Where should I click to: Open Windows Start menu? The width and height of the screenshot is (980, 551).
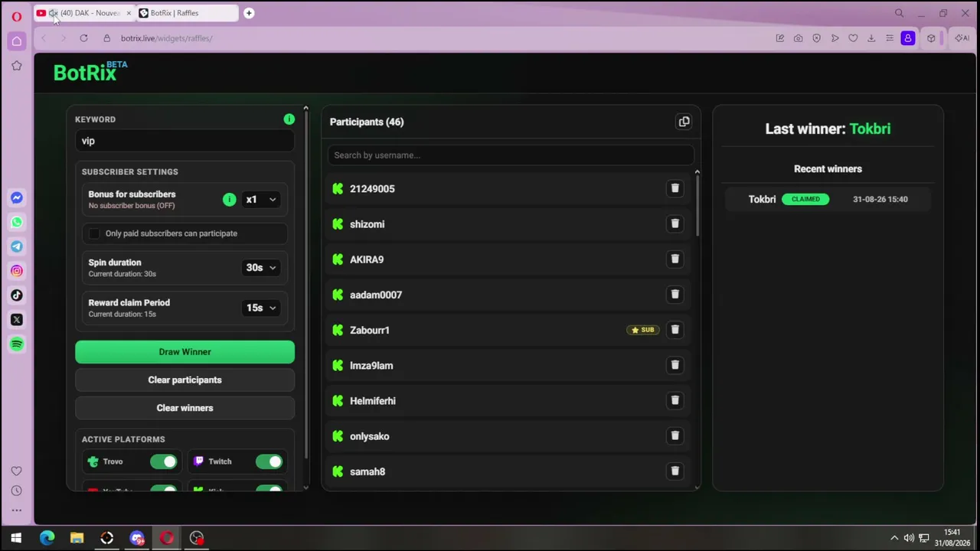(16, 538)
